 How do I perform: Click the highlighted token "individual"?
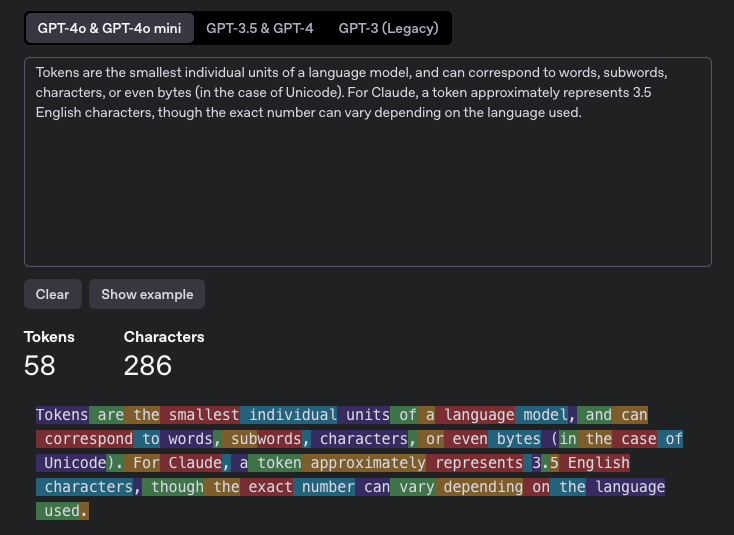(288, 415)
